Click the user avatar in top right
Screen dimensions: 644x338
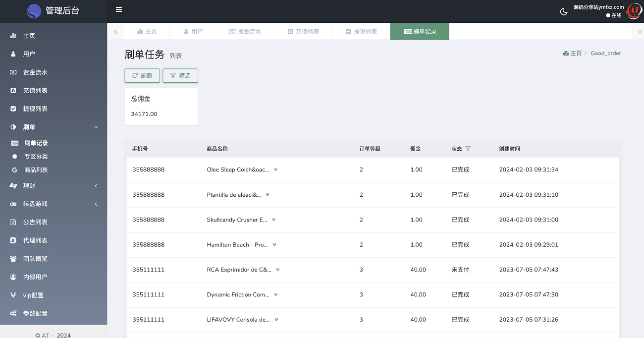click(x=634, y=11)
